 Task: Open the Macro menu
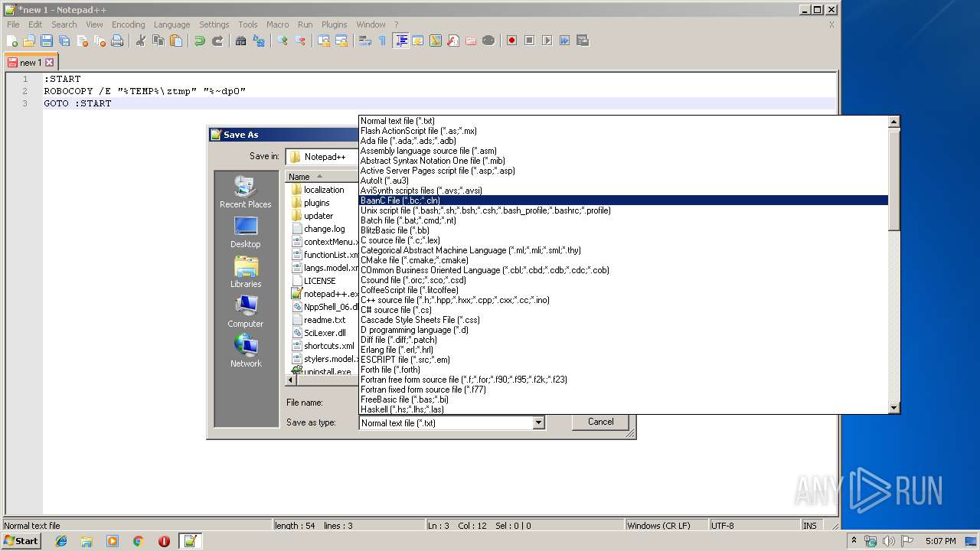277,24
